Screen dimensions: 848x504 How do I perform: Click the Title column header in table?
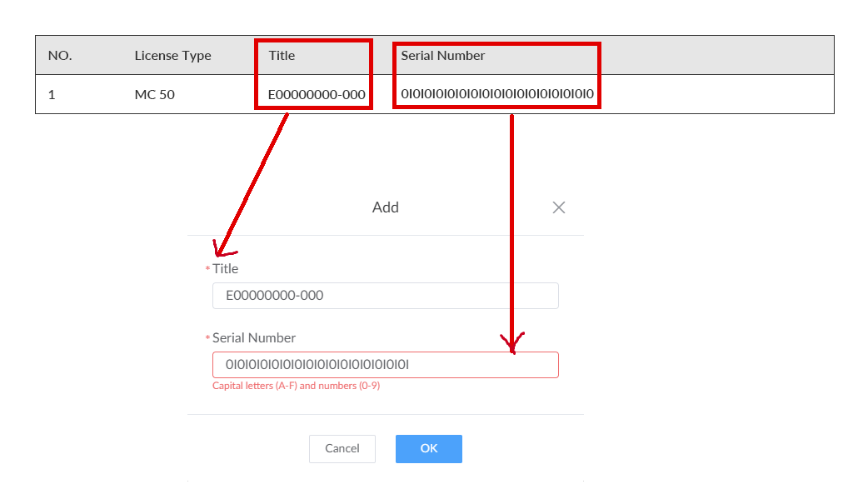point(282,56)
